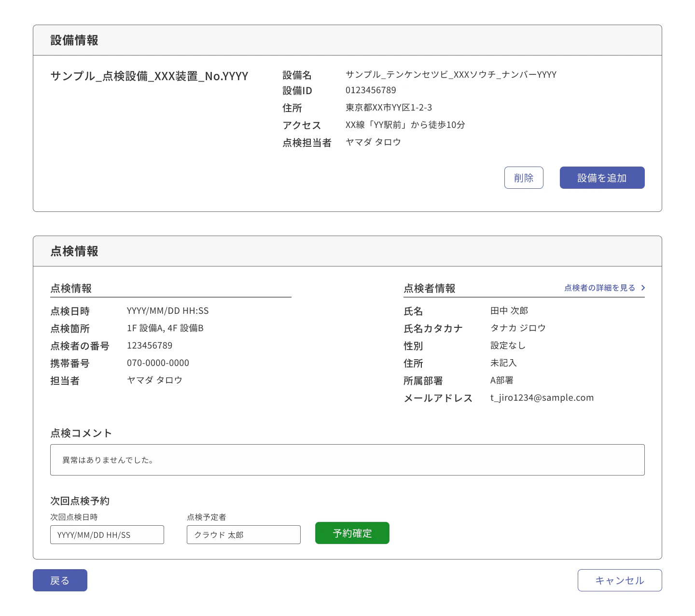Image resolution: width=695 pixels, height=616 pixels.
Task: Click the 次回点検日時 date input field
Action: [x=107, y=534]
